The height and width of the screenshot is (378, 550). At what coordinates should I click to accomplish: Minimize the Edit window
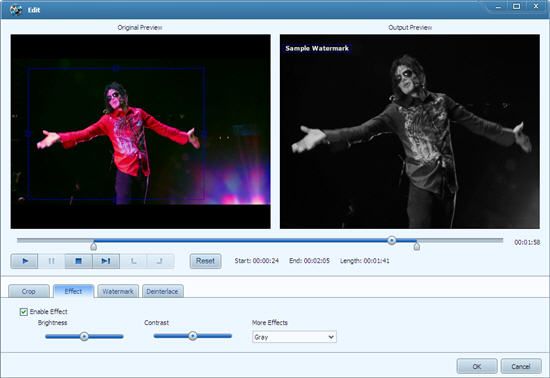(498, 6)
